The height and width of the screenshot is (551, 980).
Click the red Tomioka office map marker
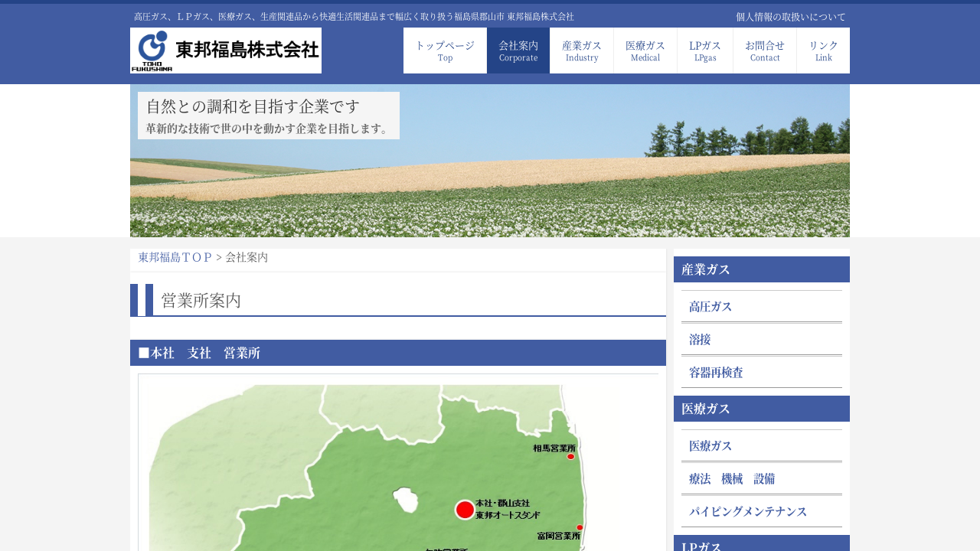tap(580, 527)
